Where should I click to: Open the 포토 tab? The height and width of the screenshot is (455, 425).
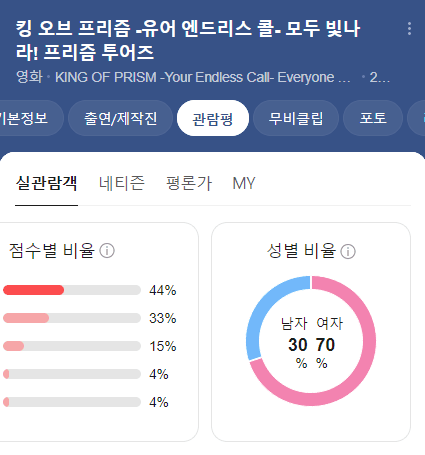pyautogui.click(x=373, y=118)
